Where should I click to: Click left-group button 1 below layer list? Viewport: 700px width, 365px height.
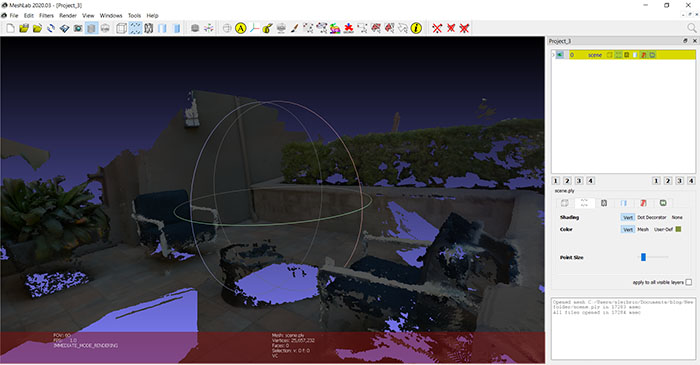[x=556, y=181]
